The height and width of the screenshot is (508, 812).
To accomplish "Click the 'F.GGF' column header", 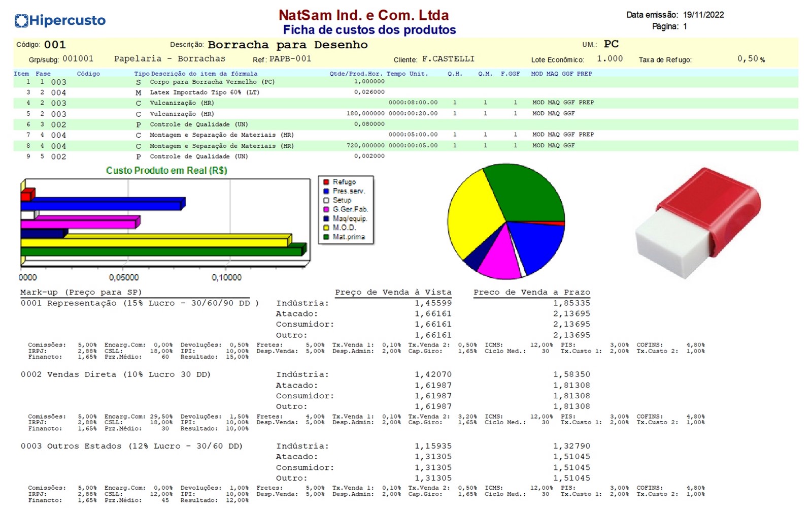I will (510, 74).
